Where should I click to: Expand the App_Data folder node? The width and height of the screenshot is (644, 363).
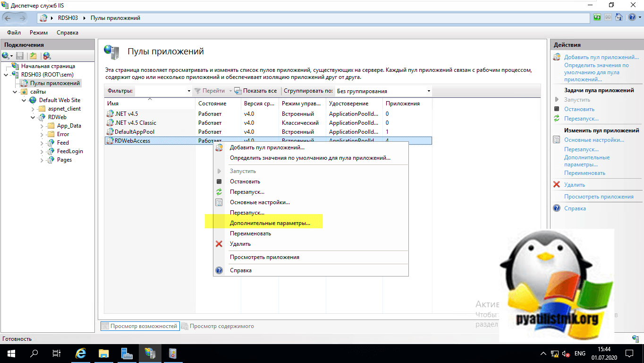42,126
